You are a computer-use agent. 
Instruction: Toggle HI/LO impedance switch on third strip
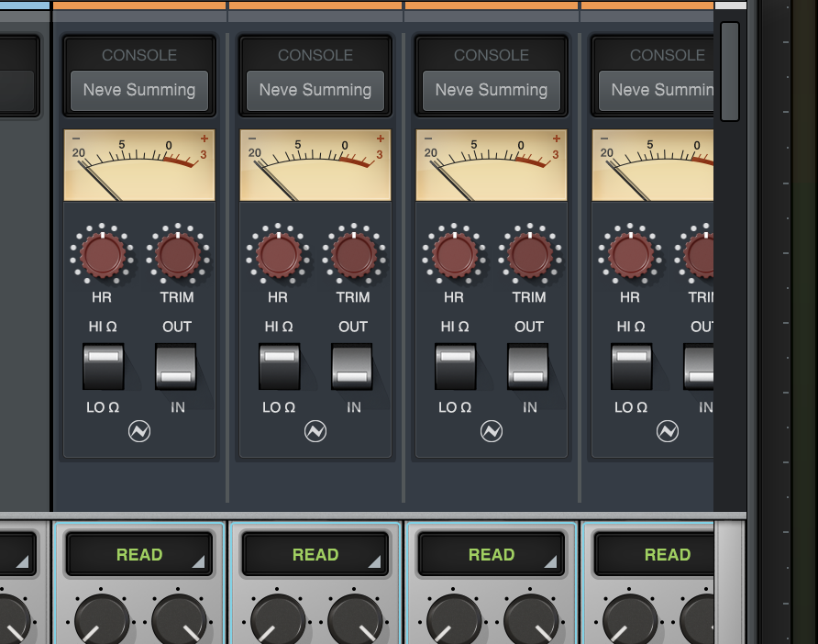pyautogui.click(x=456, y=366)
